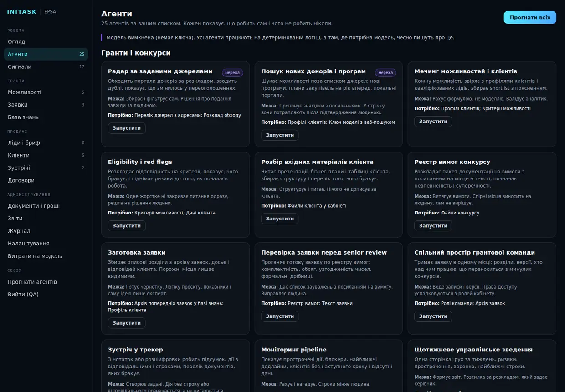565x392 pixels.
Task: Click the EPSA workspace label
Action: point(50,12)
